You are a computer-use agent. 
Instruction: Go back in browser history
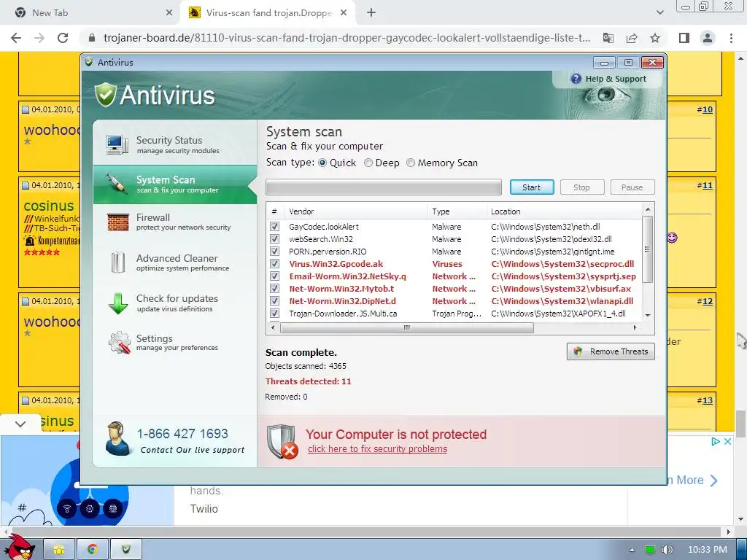point(16,38)
